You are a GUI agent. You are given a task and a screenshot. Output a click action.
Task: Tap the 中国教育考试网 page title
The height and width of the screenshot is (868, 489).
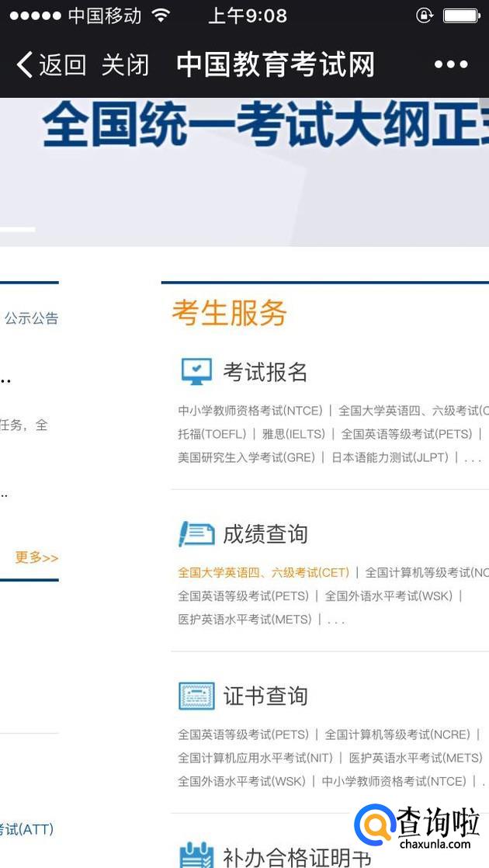pyautogui.click(x=276, y=64)
